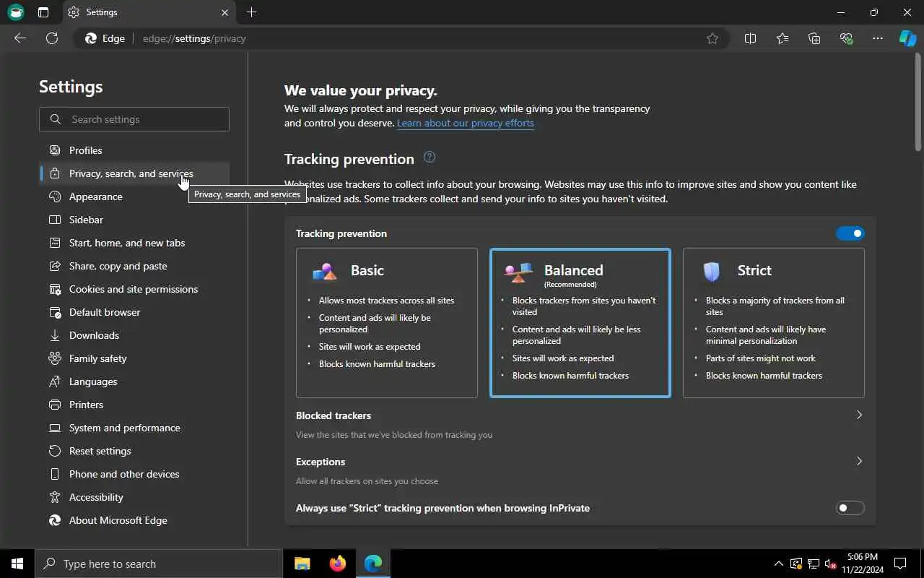Open the Settings and more ellipsis

pyautogui.click(x=878, y=38)
